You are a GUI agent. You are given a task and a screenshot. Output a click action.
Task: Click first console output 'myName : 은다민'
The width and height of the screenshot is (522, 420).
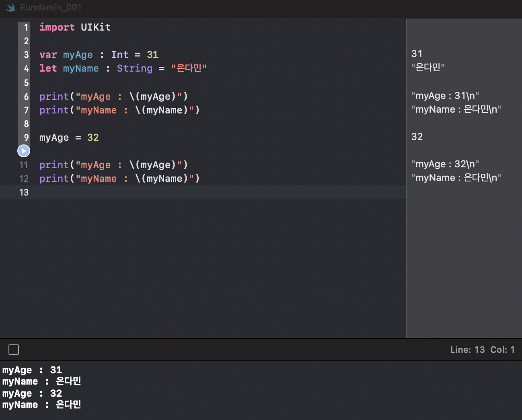42,381
